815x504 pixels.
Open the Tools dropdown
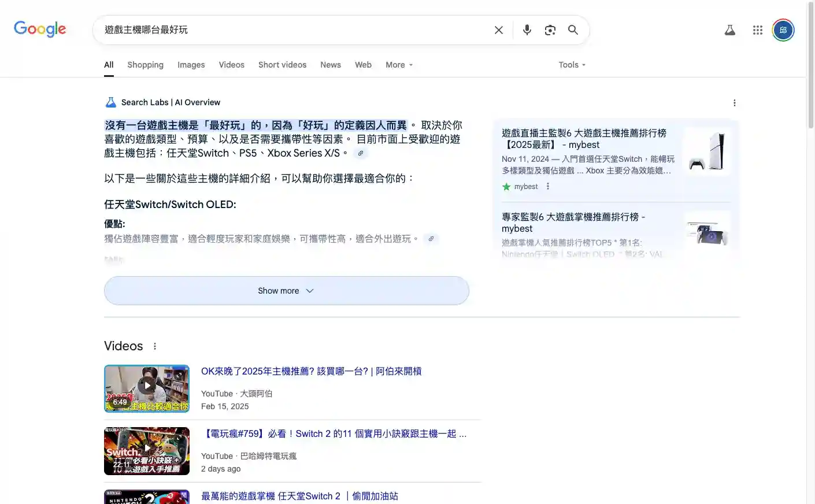(572, 65)
